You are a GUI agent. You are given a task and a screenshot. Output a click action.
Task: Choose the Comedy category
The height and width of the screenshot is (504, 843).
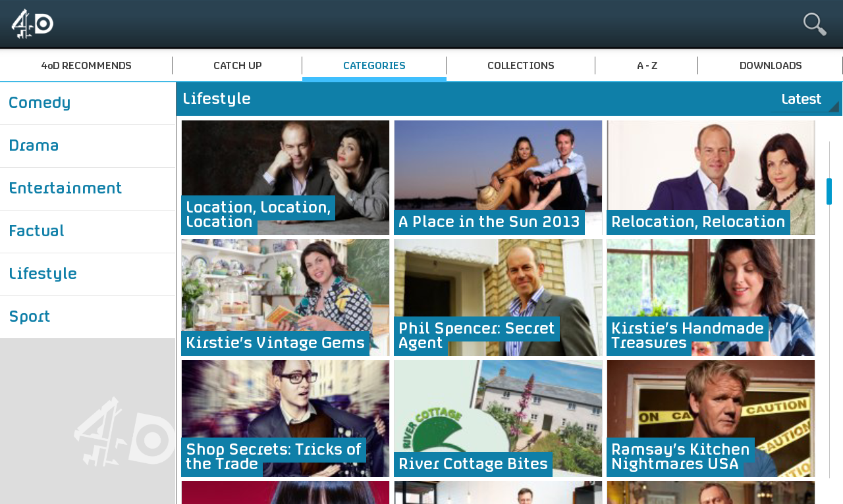coord(88,103)
